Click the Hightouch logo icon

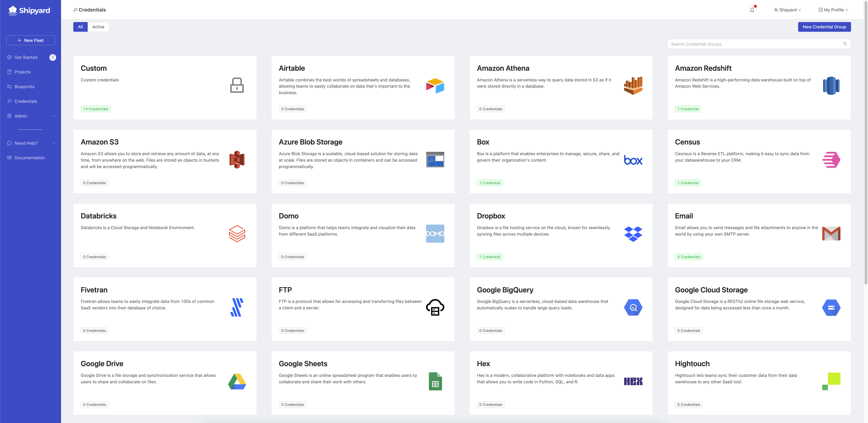click(x=831, y=381)
